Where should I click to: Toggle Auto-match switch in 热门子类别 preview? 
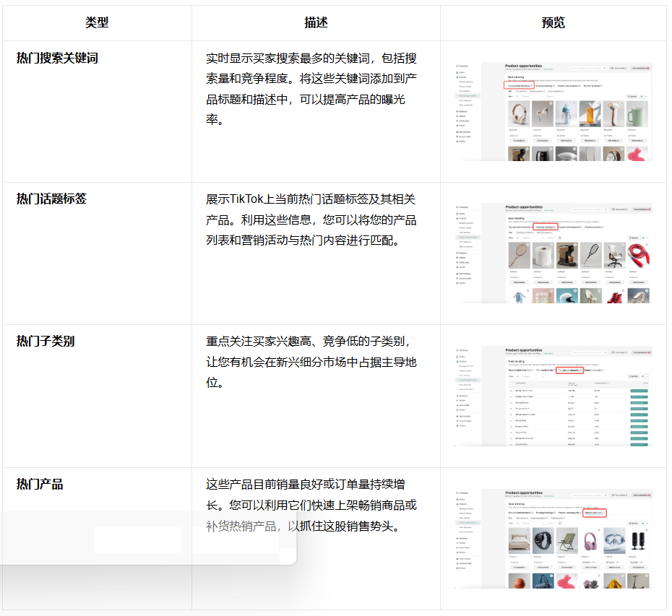[613, 352]
